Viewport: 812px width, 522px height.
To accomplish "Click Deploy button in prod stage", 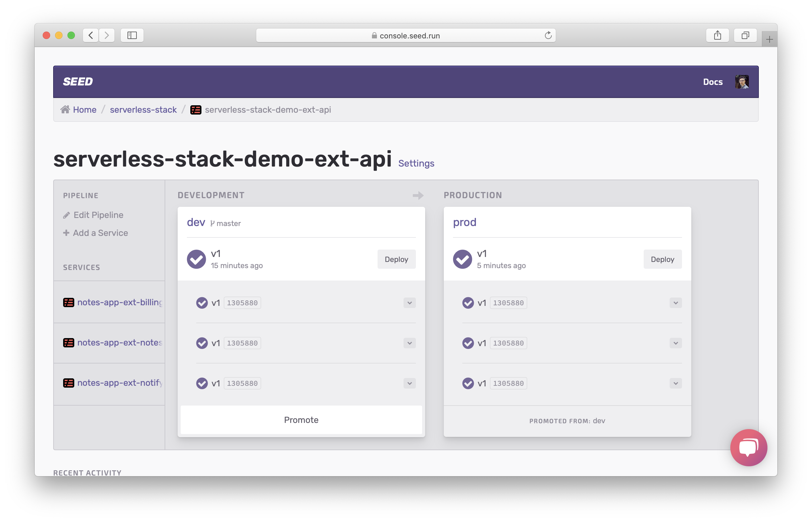I will (x=662, y=259).
